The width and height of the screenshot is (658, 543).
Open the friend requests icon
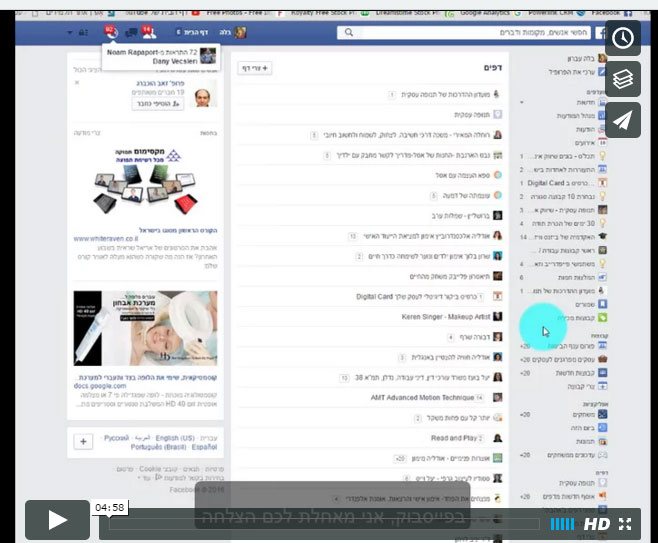coord(147,32)
